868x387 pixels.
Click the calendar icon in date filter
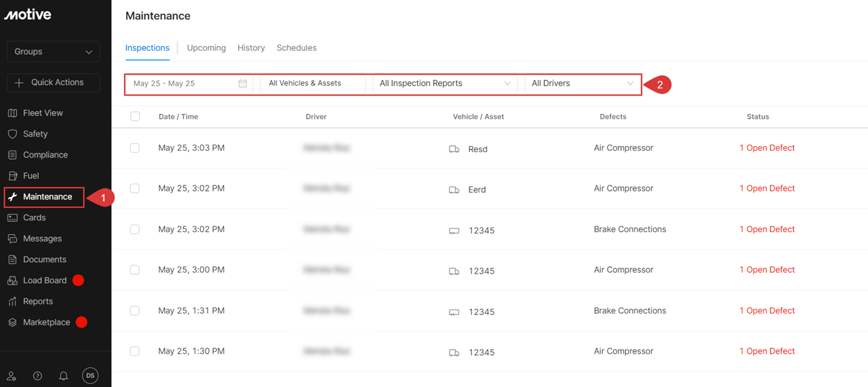[x=243, y=84]
